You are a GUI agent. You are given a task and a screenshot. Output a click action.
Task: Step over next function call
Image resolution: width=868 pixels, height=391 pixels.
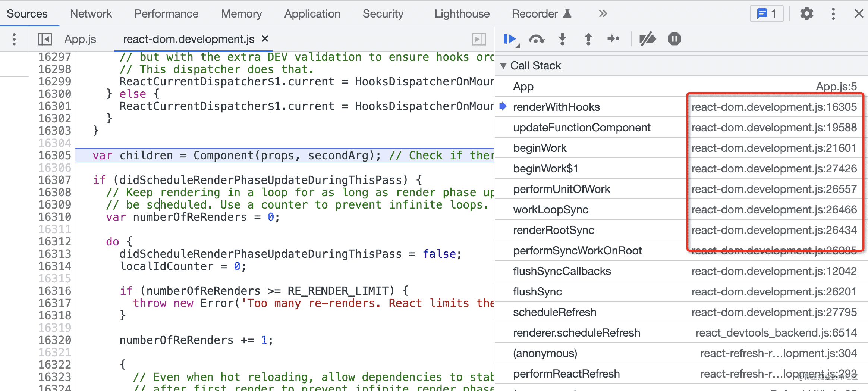[x=536, y=39]
